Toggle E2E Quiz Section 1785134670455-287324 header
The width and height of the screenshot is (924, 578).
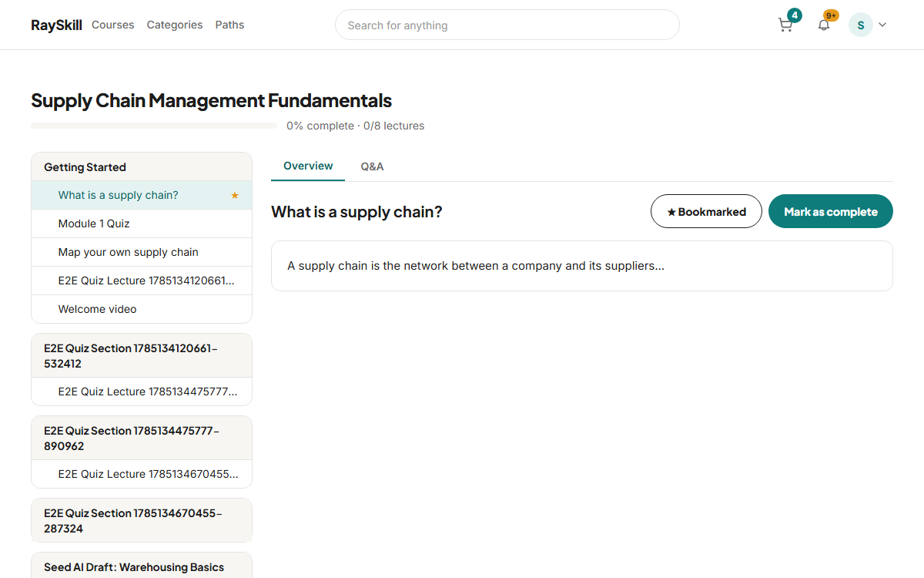[x=142, y=520]
